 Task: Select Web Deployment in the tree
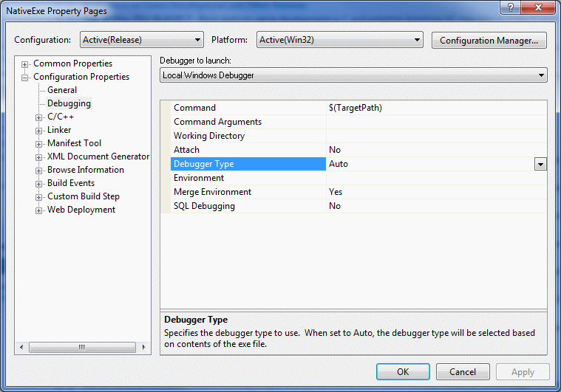pyautogui.click(x=81, y=210)
